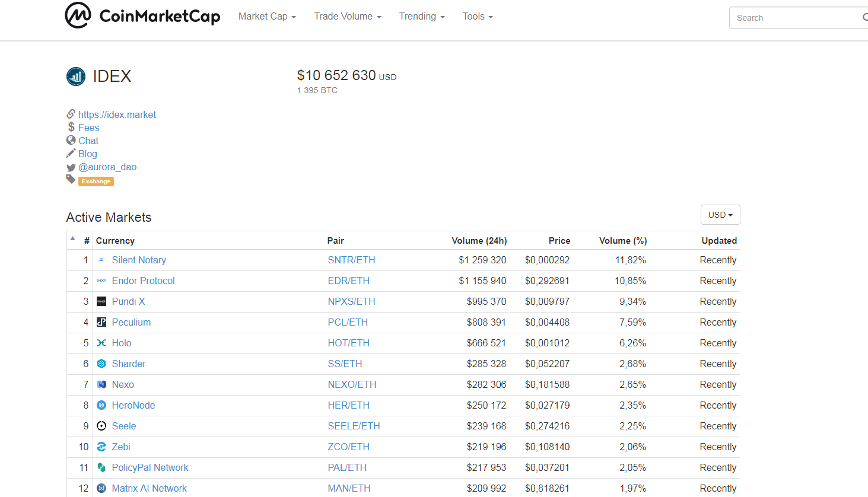The height and width of the screenshot is (497, 868).
Task: Visit the @aurora_dao Twitter link
Action: 107,167
